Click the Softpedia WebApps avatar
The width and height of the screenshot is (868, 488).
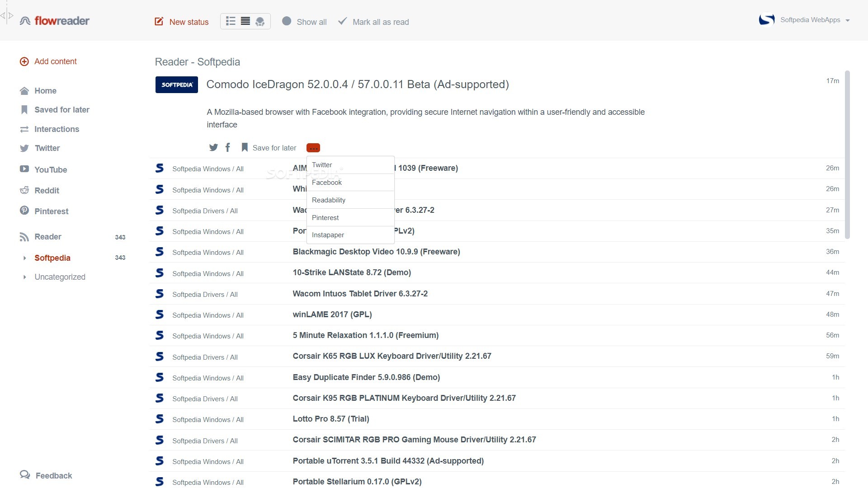767,20
